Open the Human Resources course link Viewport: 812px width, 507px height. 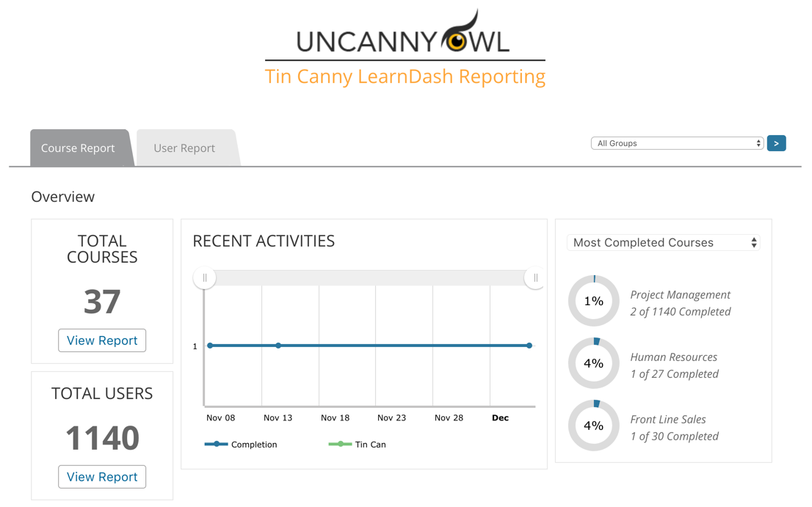click(673, 357)
